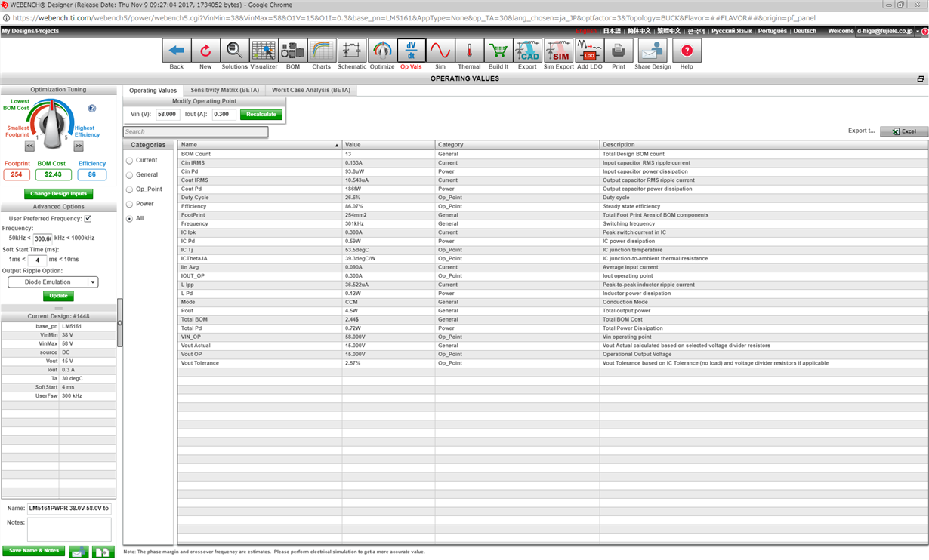929x560 pixels.
Task: Click the Share Design icon
Action: point(653,51)
